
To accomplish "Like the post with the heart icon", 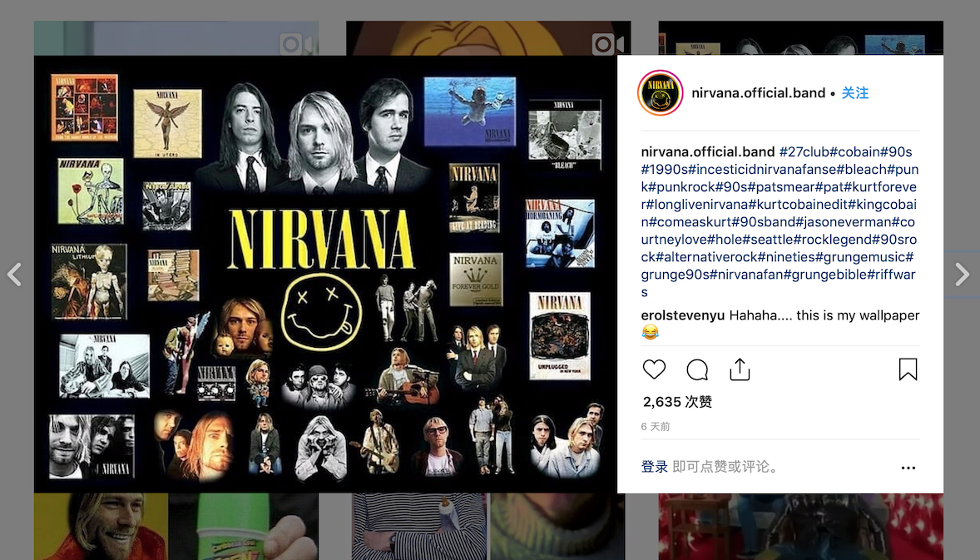I will (x=654, y=369).
